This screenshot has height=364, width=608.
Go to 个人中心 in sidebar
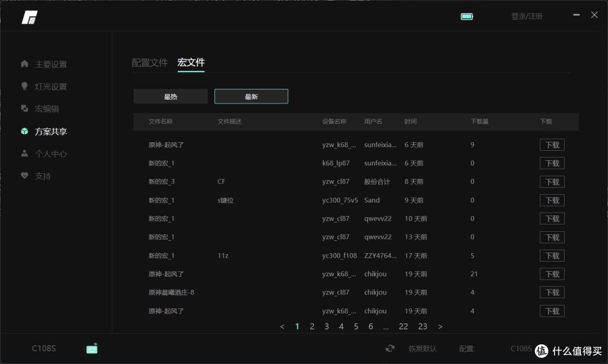coord(51,154)
